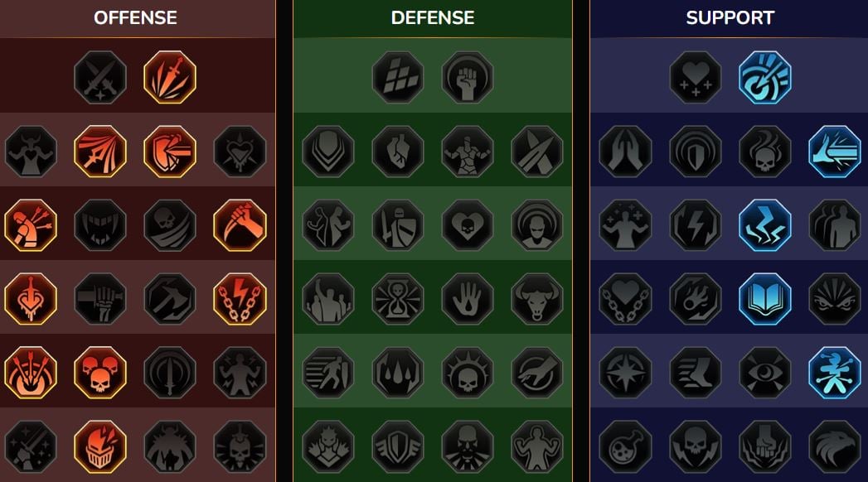Select the lightning chains offense mastery
This screenshot has height=482, width=868.
coord(240,299)
